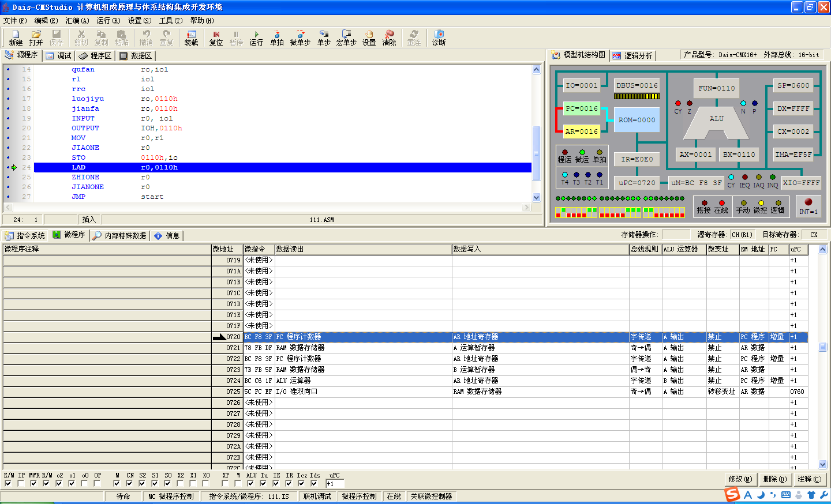Toggle the ALU checkbox
This screenshot has height=504, width=831.
(250, 483)
